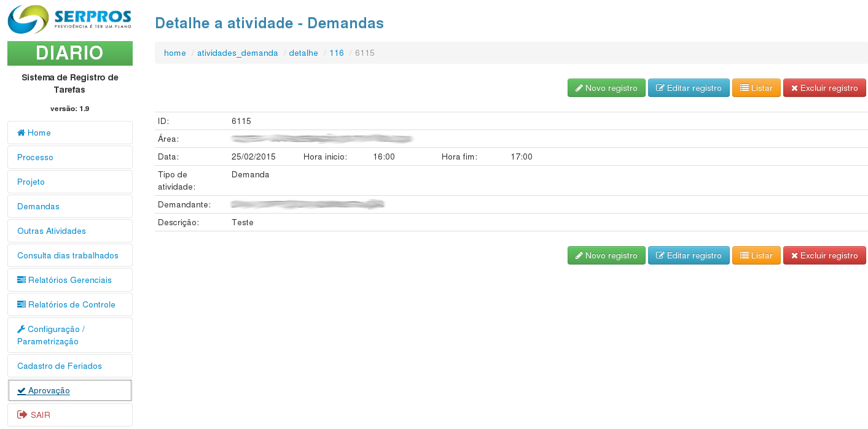Open Cadastro de Feriados
Image resolution: width=868 pixels, height=429 pixels.
pos(60,366)
